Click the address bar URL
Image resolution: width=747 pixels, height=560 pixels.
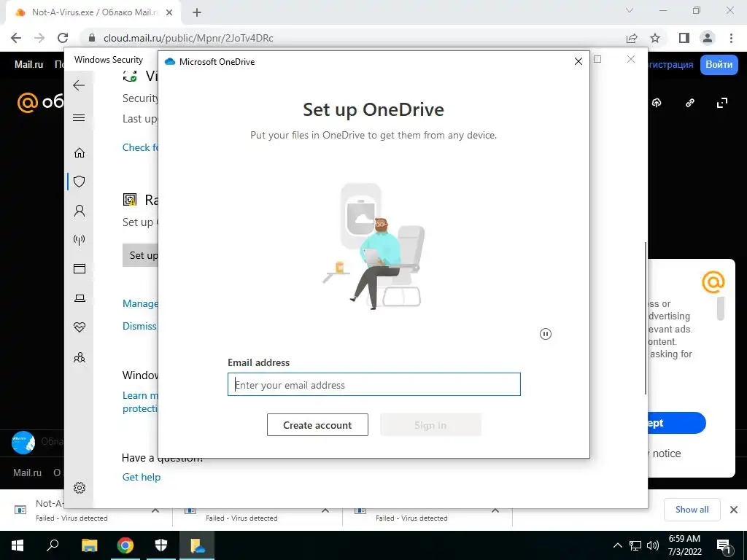click(x=189, y=38)
